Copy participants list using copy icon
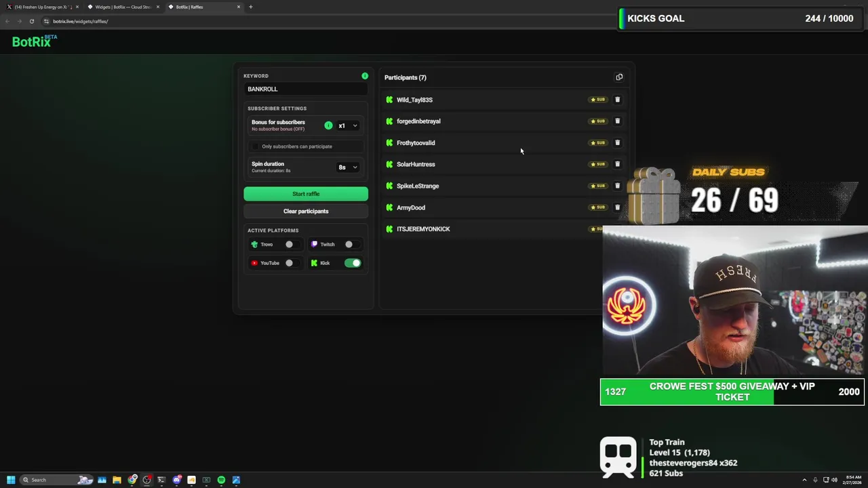Viewport: 868px width, 488px height. (619, 77)
